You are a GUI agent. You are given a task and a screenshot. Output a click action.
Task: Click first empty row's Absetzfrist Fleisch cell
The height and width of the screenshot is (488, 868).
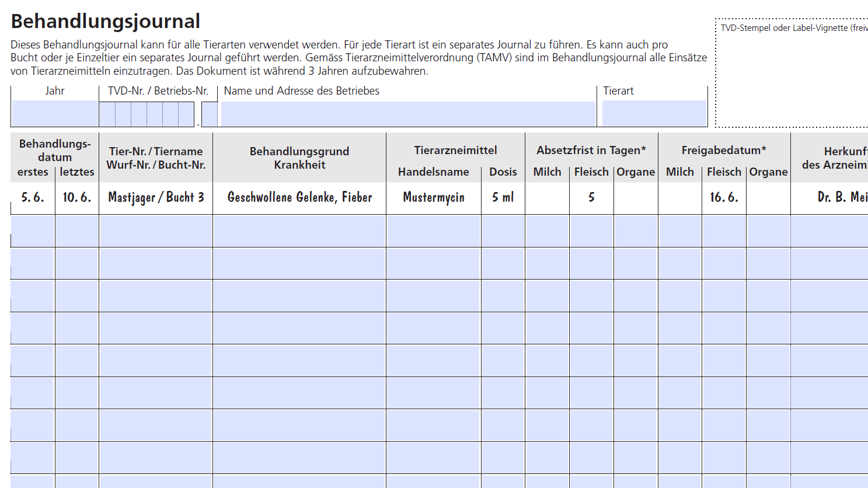(x=591, y=231)
